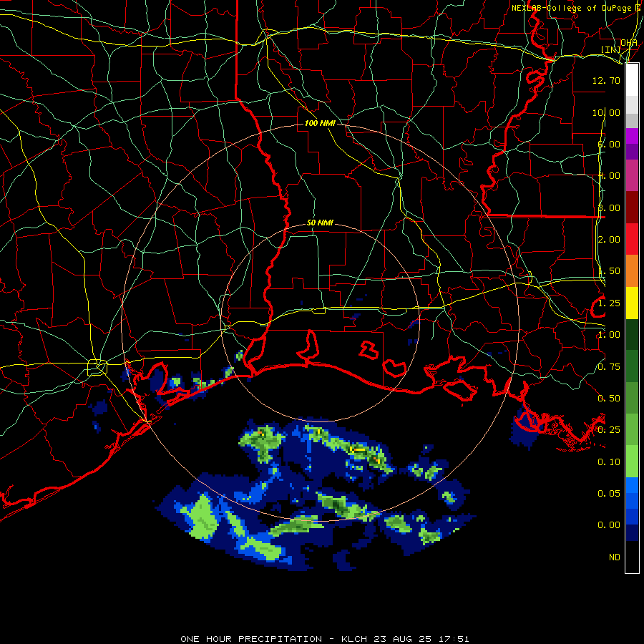Click the 0.10 legend value
This screenshot has width=644, height=644.
[609, 462]
